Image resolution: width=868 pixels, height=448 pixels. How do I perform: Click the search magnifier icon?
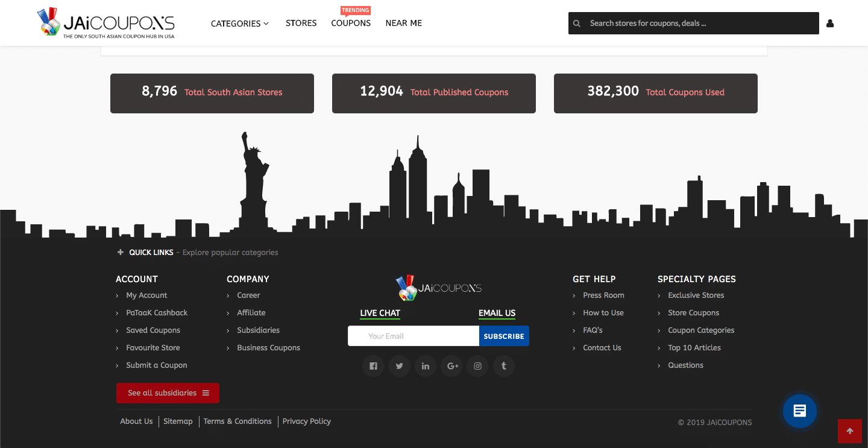[577, 24]
